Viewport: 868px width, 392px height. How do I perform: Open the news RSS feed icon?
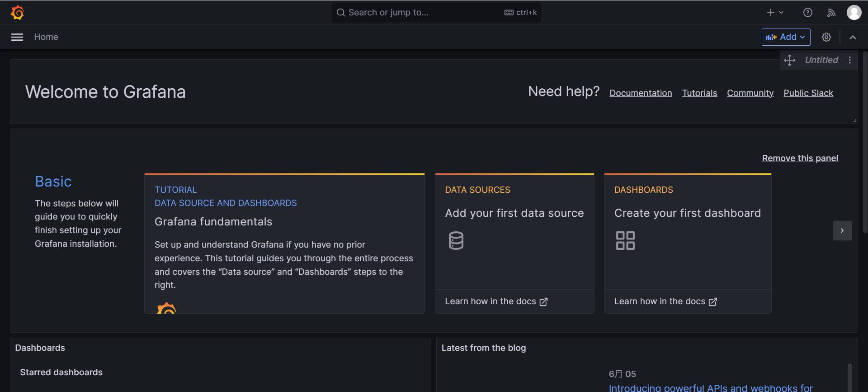(831, 13)
